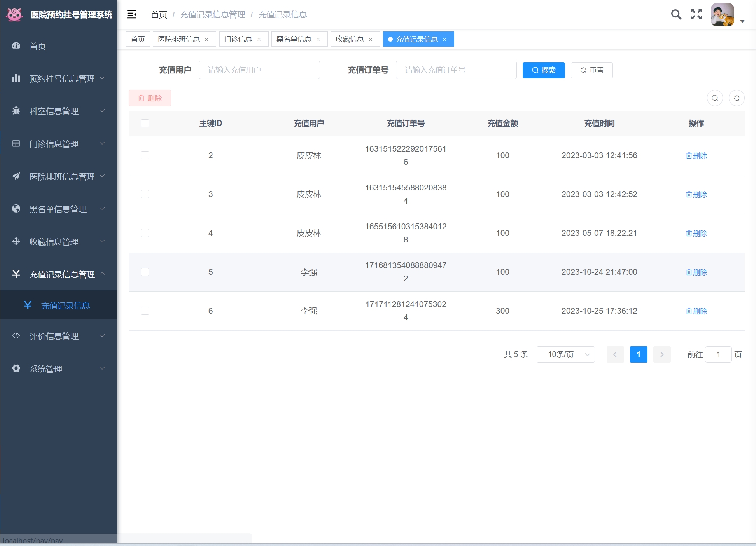Screen dimensions: 756x546
Task: Click the pink pig logo icon
Action: tap(15, 15)
